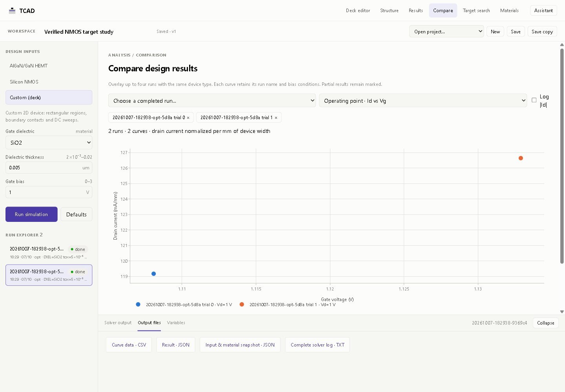Remove the trial 1 run chip

pos(276,118)
